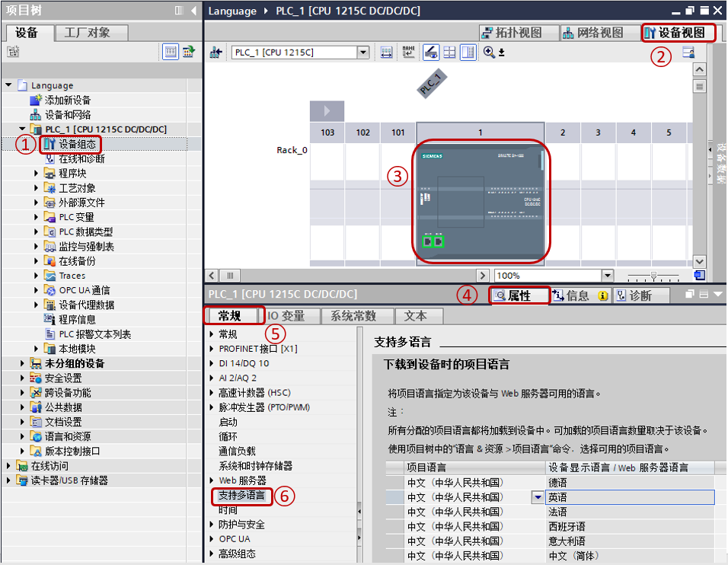Open device selector dropdown PLC_1 [CPU 1215C]
Image resolution: width=728 pixels, height=565 pixels.
click(x=363, y=53)
